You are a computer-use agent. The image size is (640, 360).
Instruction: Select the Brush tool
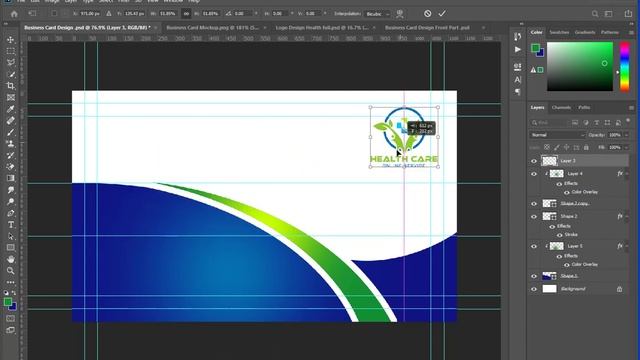[x=11, y=132]
